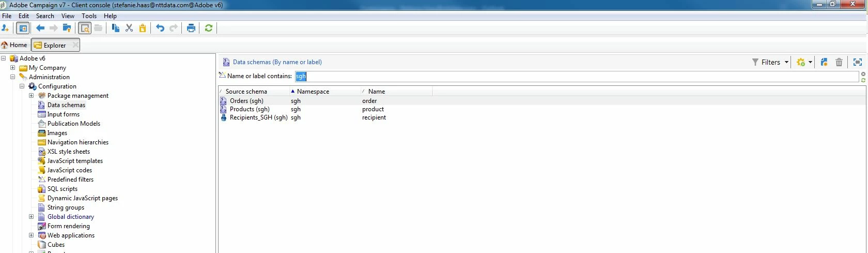
Task: Toggle the navigation tree panel icon
Action: pos(23,28)
